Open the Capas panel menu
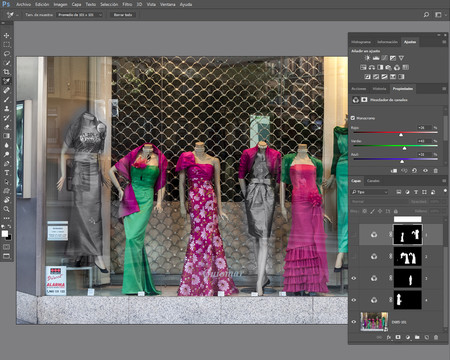Screen dimensions: 450x360 pos(444,181)
